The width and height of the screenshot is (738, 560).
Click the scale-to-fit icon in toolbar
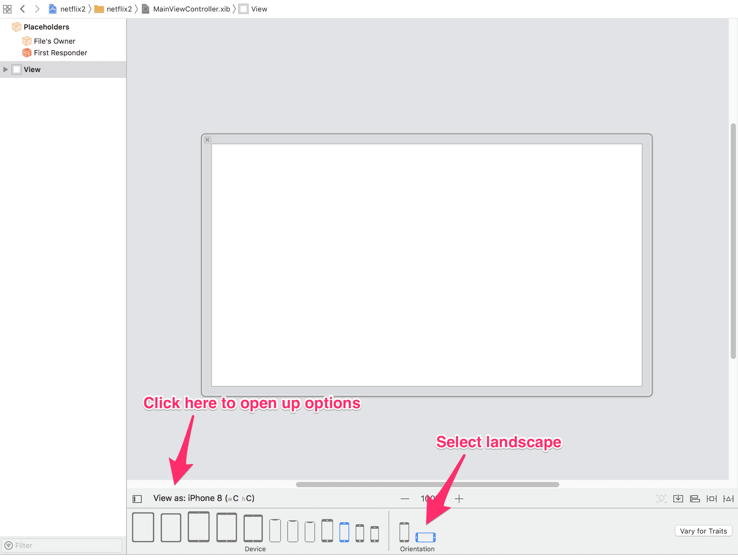[659, 498]
